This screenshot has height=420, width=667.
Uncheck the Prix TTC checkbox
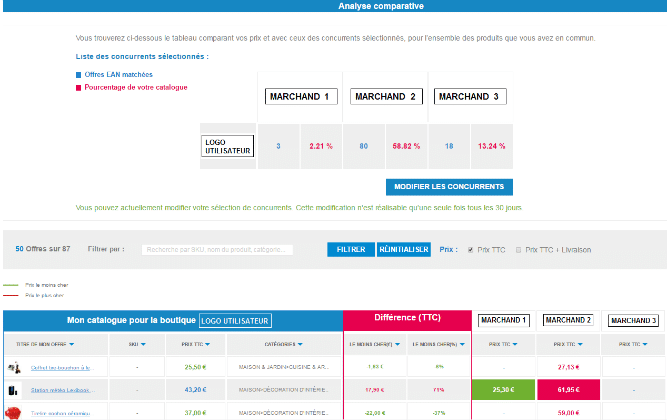(x=470, y=250)
